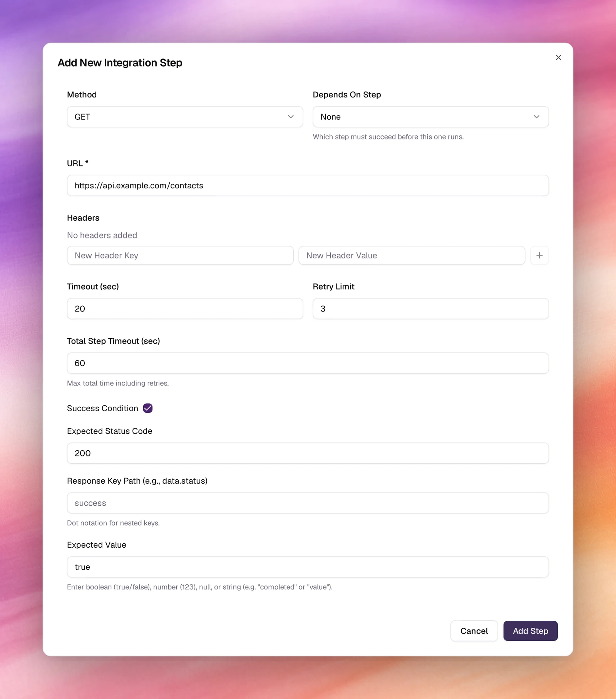Edit the Expected Value field
Image resolution: width=616 pixels, height=699 pixels.
click(x=308, y=567)
